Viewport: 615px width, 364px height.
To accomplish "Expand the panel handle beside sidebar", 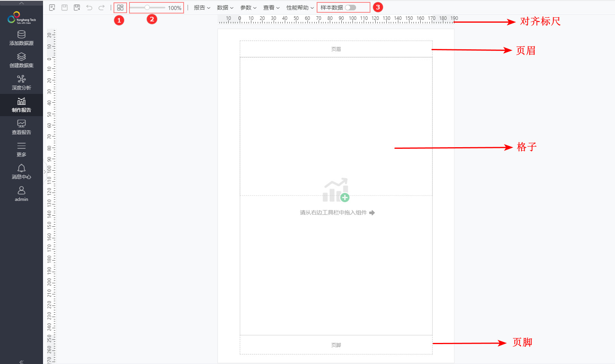I will coord(45,172).
